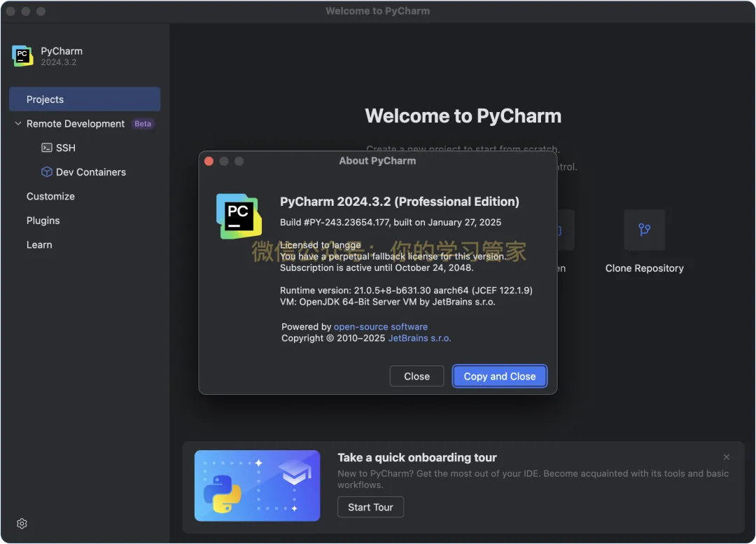Click the 'About PyCharm' dialog title
Viewport: 756px width, 544px height.
377,160
